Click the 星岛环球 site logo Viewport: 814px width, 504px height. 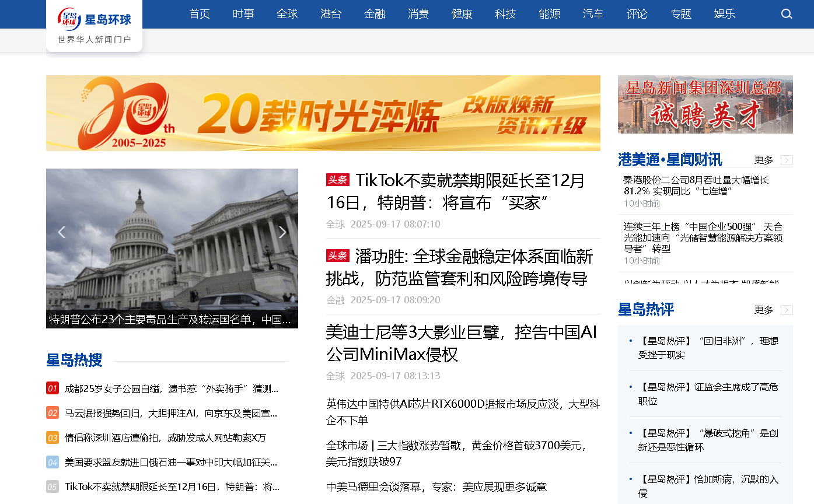point(95,20)
